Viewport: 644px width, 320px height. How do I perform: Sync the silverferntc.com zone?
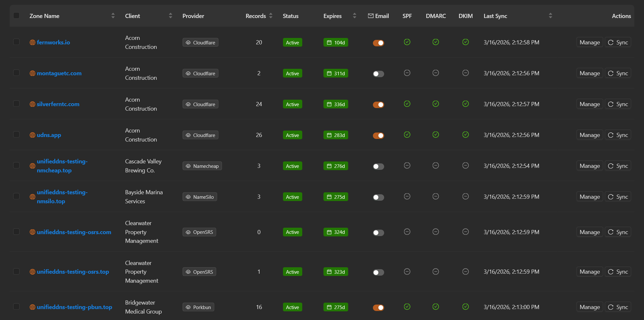point(618,104)
